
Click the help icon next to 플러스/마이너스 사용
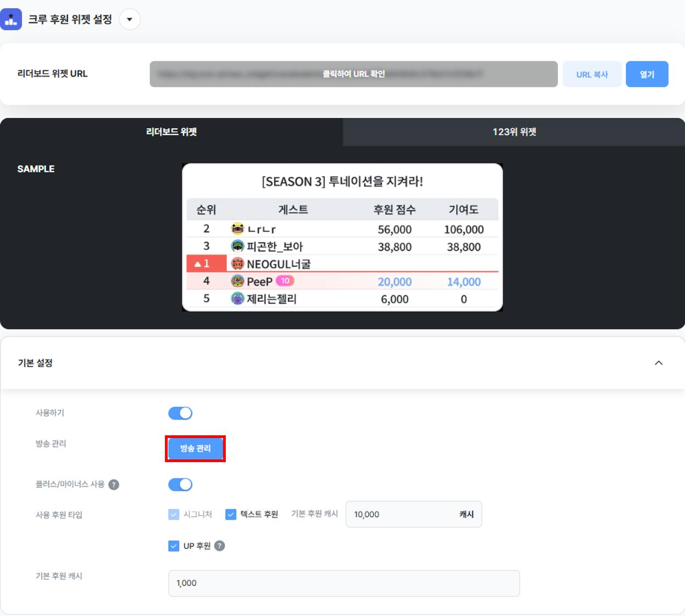point(113,485)
